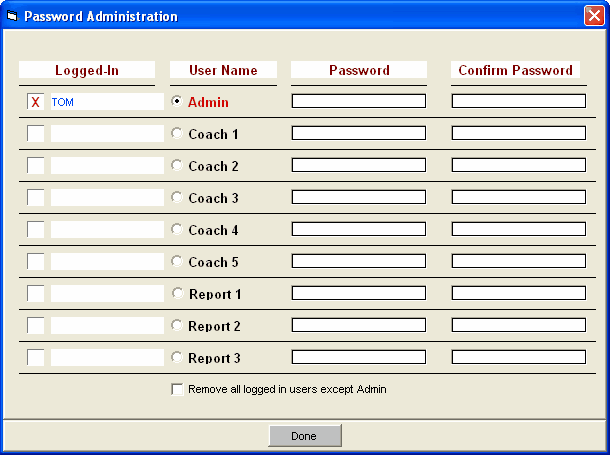Tick the logged-in box for Report 3
Screen dimensions: 610x455
click(35, 357)
